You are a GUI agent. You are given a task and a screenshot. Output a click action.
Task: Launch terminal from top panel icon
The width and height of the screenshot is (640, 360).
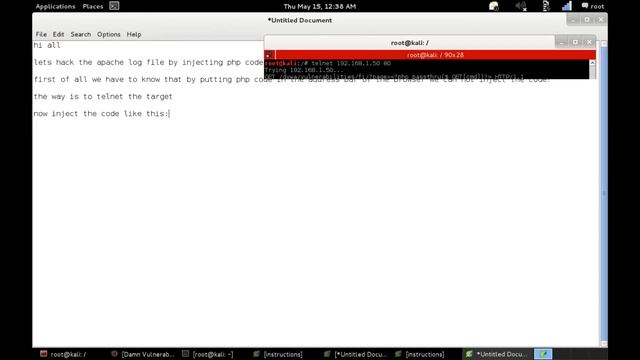[114, 6]
